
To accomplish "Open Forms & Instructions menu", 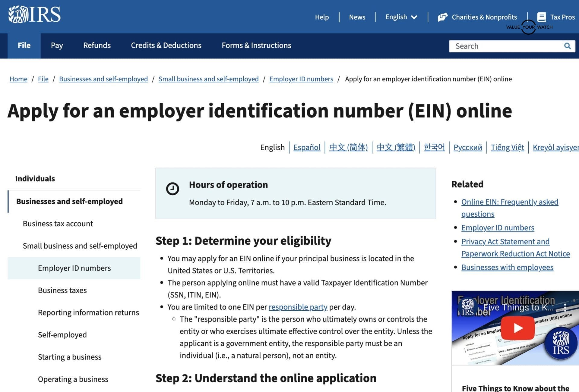I will coord(256,45).
